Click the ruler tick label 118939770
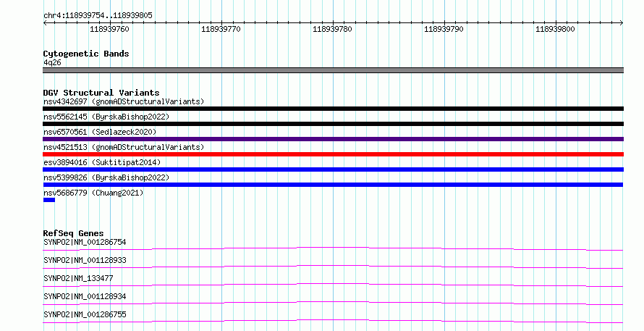 221,29
